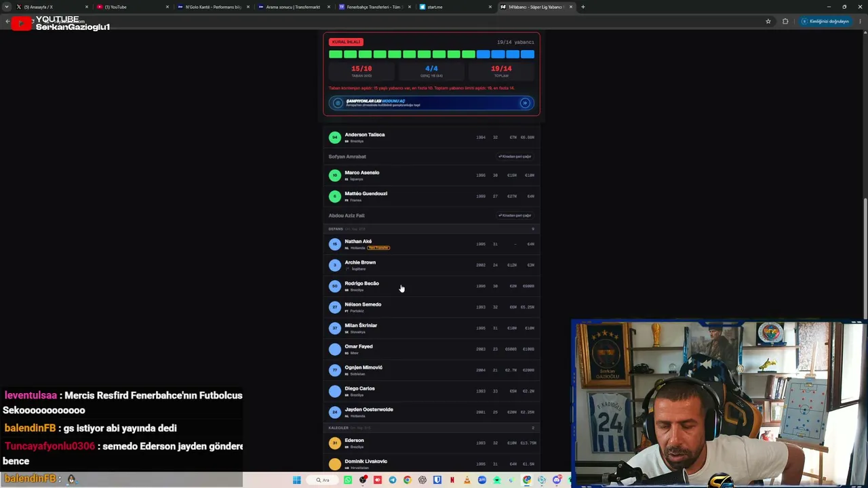This screenshot has width=868, height=488.
Task: Open a new browser tab
Action: coord(583,7)
